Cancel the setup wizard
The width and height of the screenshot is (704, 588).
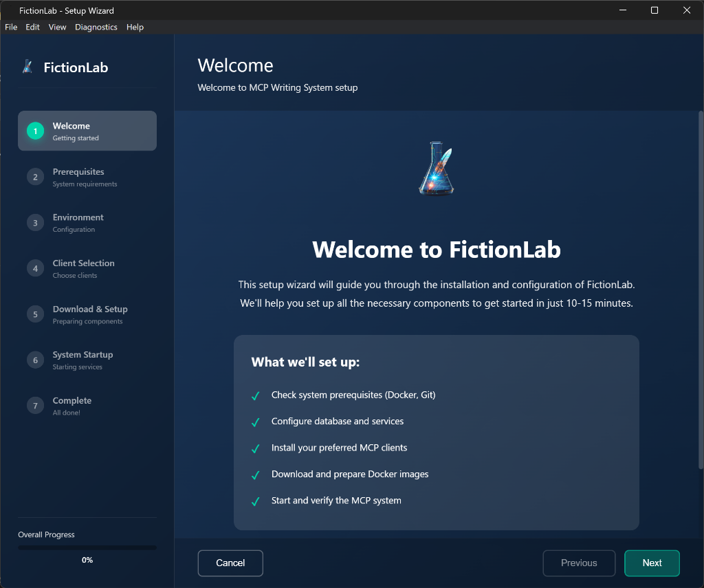click(x=230, y=563)
